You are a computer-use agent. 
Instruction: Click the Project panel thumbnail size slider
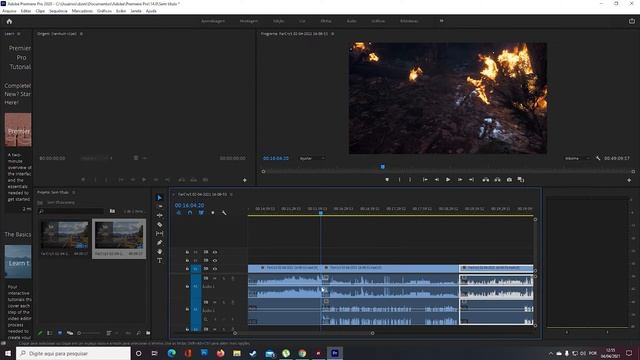(x=89, y=333)
